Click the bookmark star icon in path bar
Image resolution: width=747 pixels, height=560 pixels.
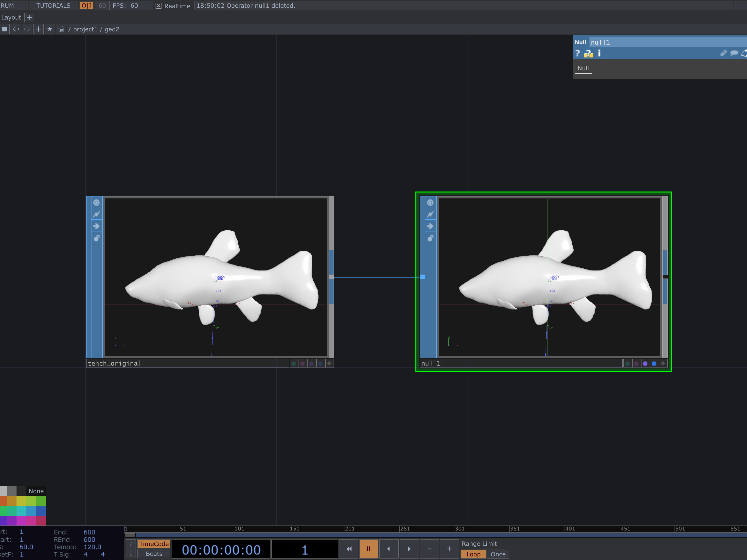pyautogui.click(x=50, y=29)
